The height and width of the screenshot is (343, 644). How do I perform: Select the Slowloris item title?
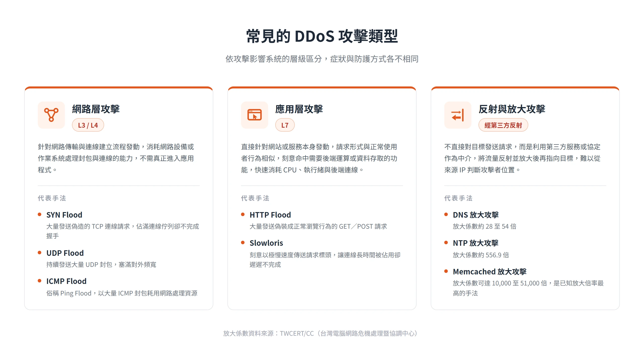[x=266, y=243]
